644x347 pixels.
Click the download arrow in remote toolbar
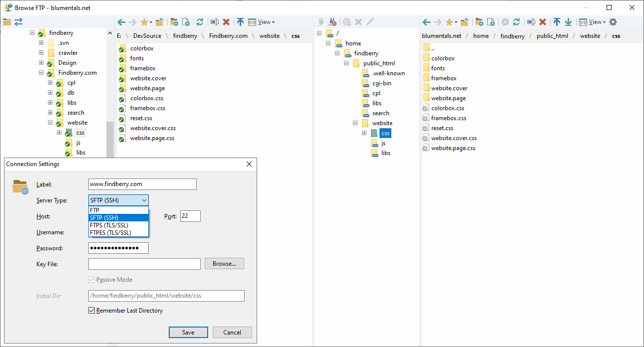click(568, 22)
